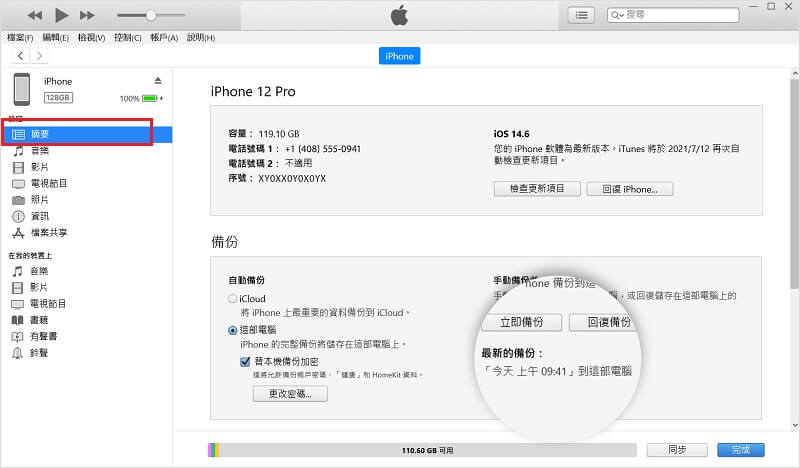Select 電視節目 under 在我的裝置上
The width and height of the screenshot is (800, 468).
click(48, 304)
